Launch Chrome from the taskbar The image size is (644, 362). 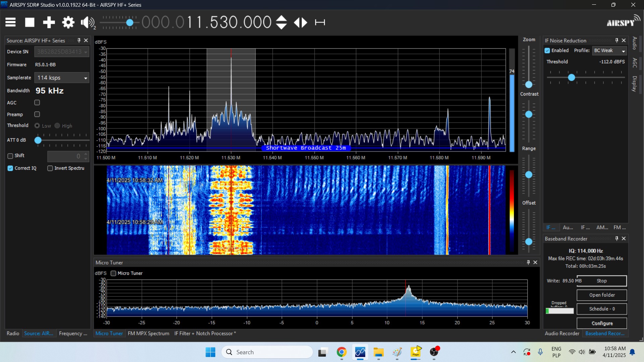coord(341,352)
